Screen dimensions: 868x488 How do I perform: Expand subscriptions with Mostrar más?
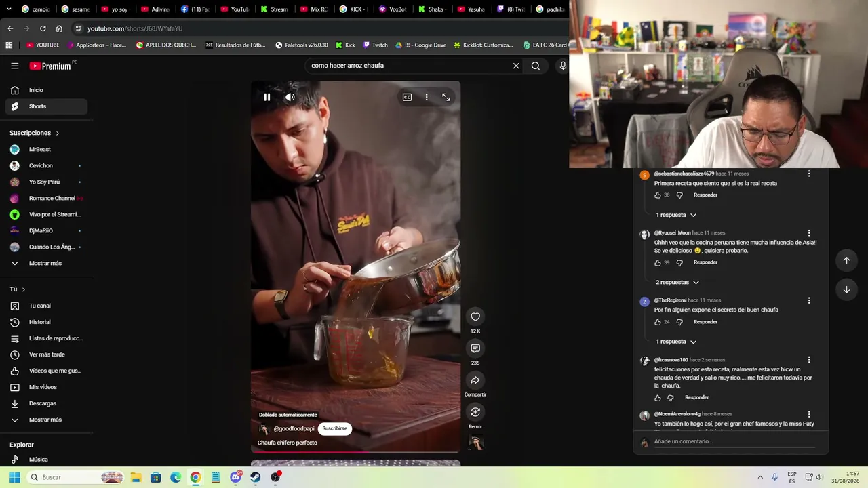pos(46,263)
